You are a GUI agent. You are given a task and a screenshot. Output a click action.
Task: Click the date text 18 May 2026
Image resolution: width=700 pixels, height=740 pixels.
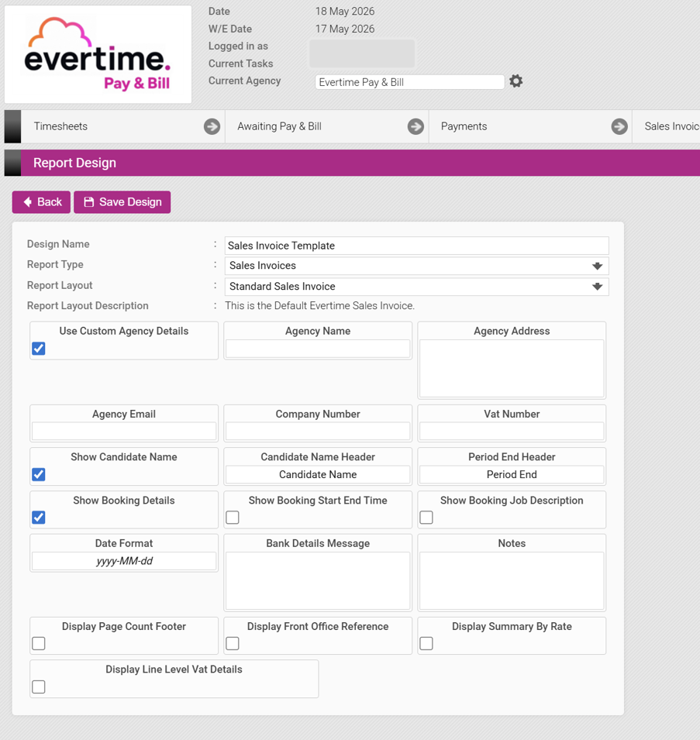(x=345, y=12)
